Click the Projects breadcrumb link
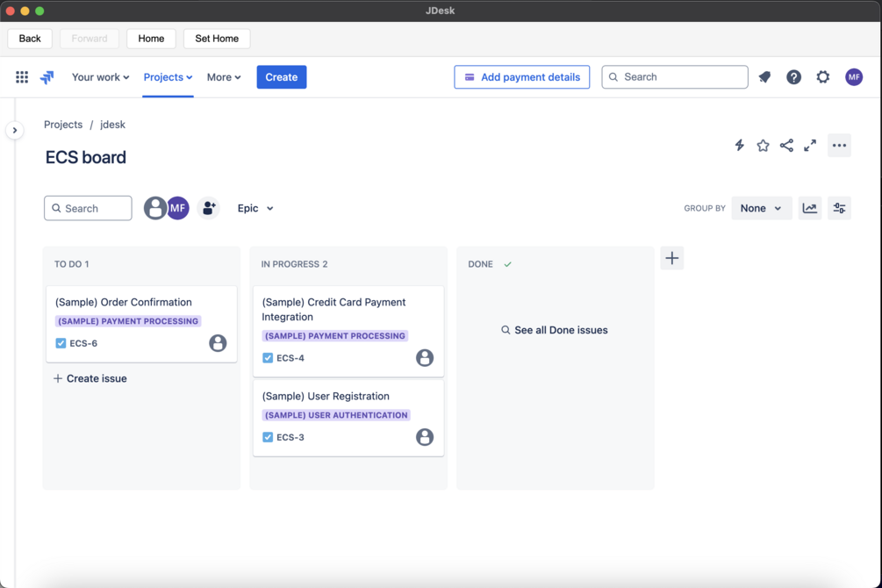Image resolution: width=882 pixels, height=588 pixels. coord(63,125)
